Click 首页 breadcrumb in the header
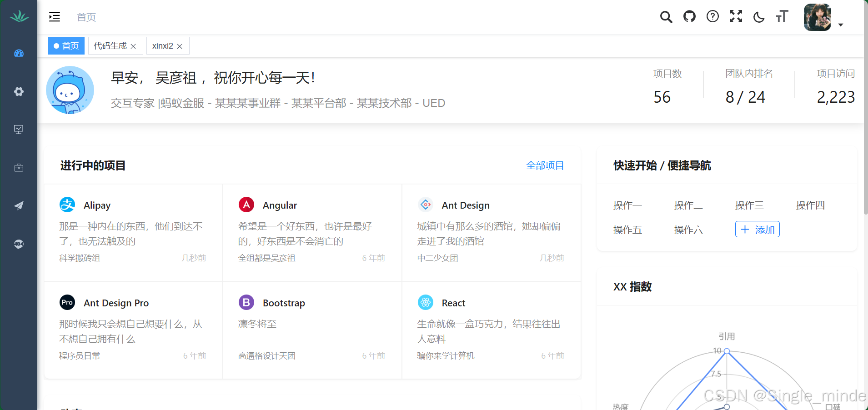The image size is (868, 410). (86, 17)
